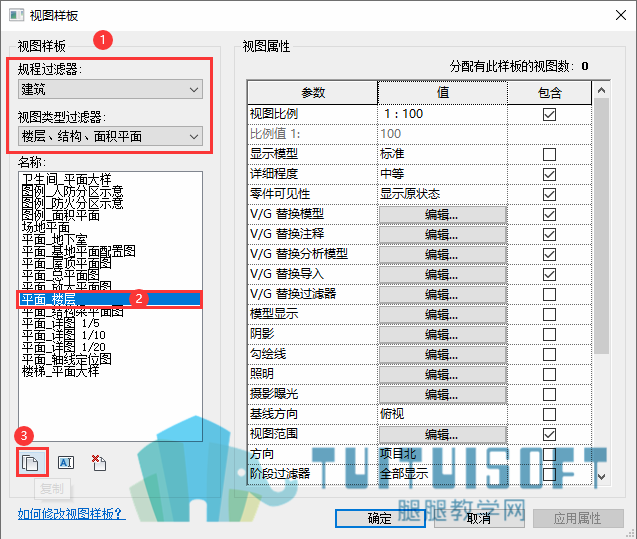The width and height of the screenshot is (637, 539).
Task: Toggle the V/G 替换模型 include checkbox
Action: pos(549,214)
